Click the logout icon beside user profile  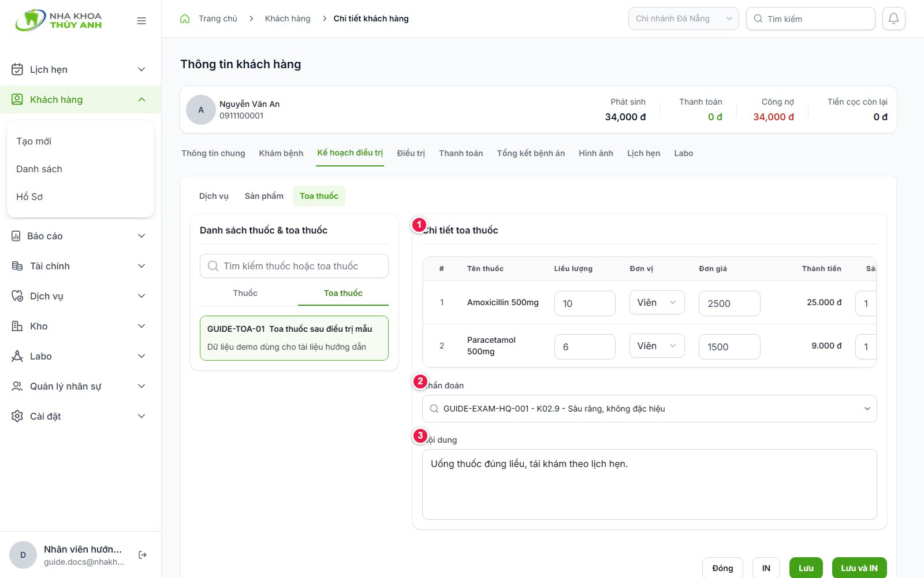pyautogui.click(x=143, y=555)
